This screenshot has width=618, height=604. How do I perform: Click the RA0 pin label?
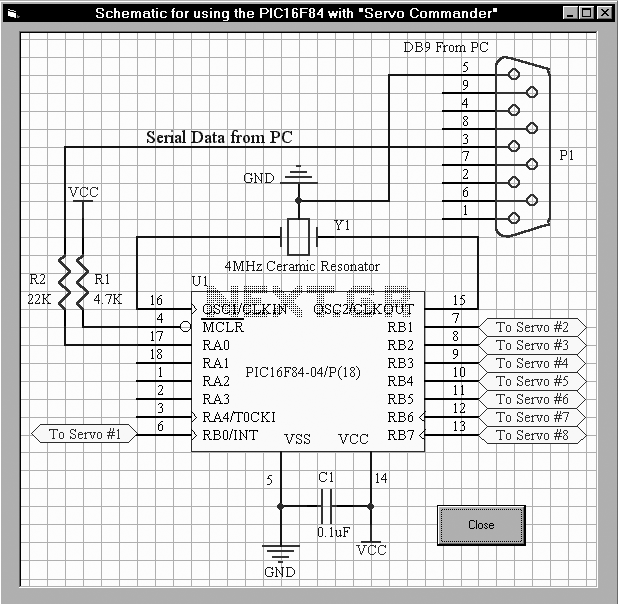click(216, 345)
